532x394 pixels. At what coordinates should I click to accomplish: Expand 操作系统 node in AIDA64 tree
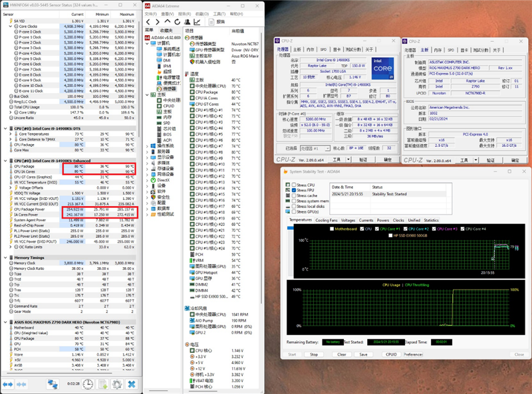(x=147, y=146)
